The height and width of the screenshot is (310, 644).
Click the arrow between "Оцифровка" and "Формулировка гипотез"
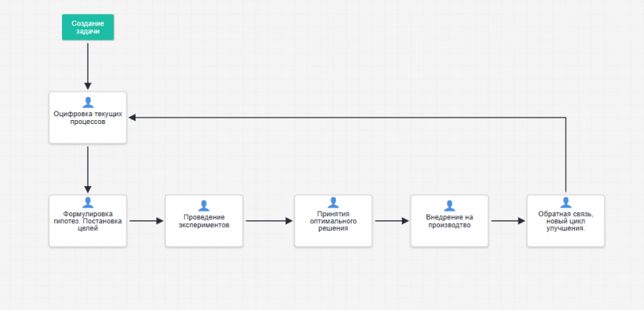(x=88, y=169)
